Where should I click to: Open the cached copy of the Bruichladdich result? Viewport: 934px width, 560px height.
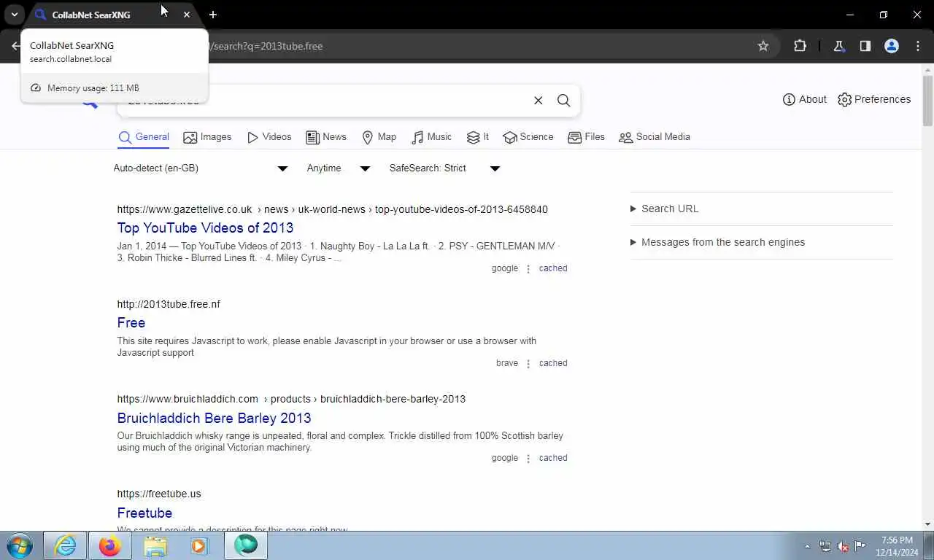(x=553, y=458)
